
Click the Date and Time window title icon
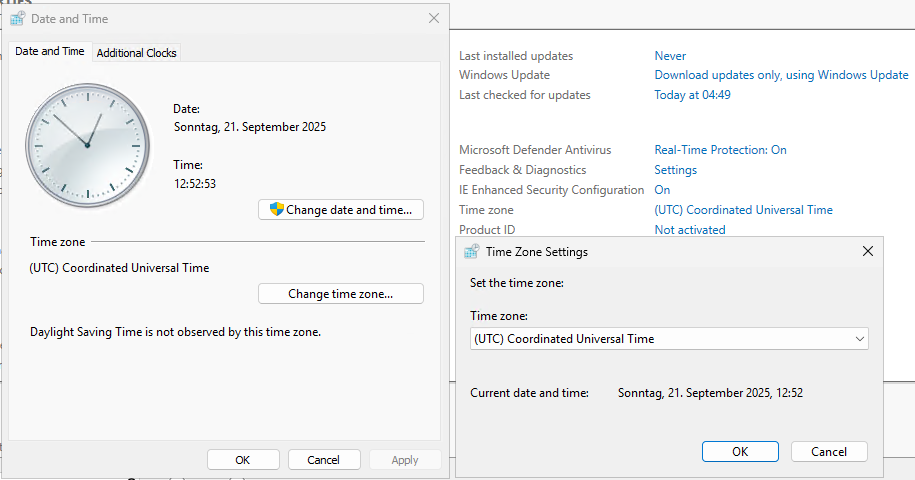17,19
